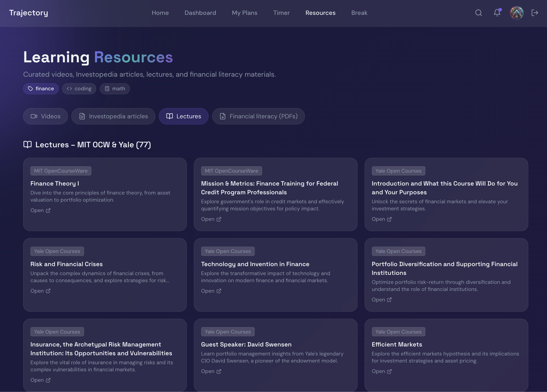This screenshot has width=547, height=392.
Task: Open Technology and Invention in Finance lecture
Action: point(211,291)
